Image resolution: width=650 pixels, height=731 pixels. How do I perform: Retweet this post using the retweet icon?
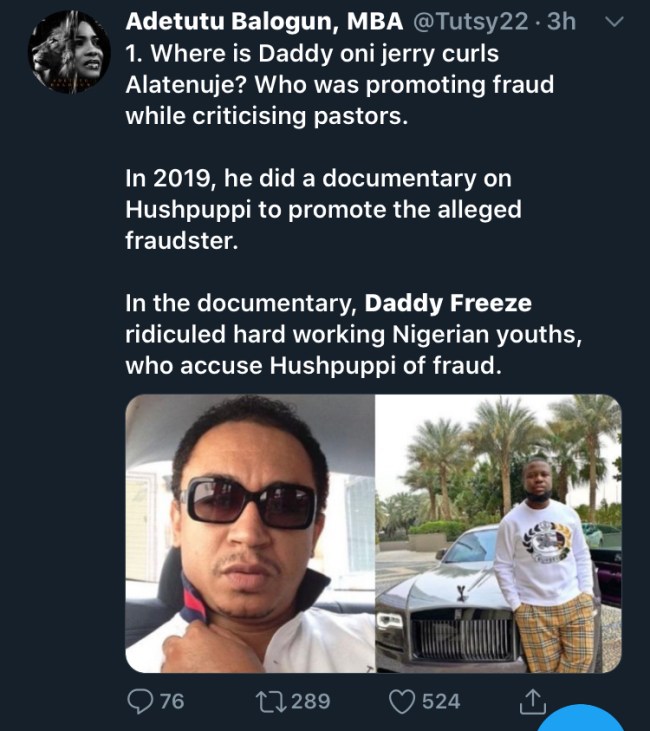pyautogui.click(x=264, y=700)
